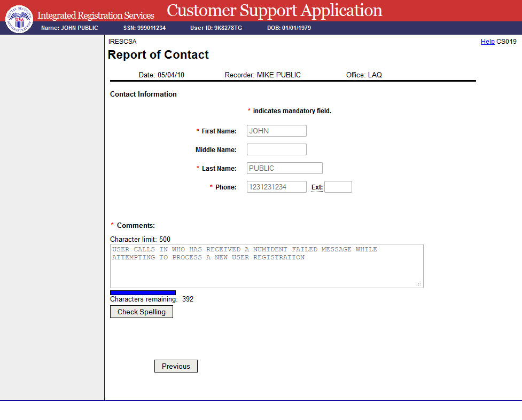The height and width of the screenshot is (420, 522).
Task: Click the Check Spelling button
Action: tap(142, 312)
